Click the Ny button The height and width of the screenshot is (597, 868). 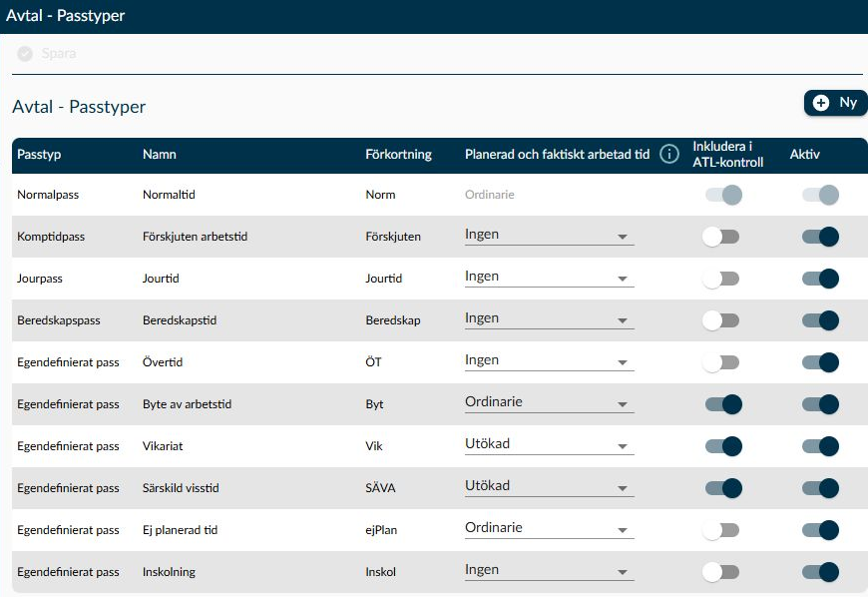[x=835, y=103]
